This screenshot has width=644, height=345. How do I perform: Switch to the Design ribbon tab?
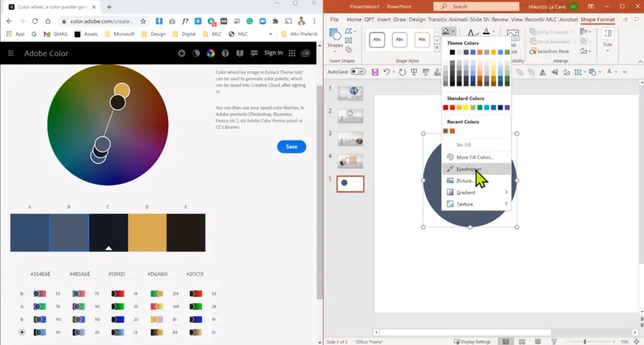417,19
